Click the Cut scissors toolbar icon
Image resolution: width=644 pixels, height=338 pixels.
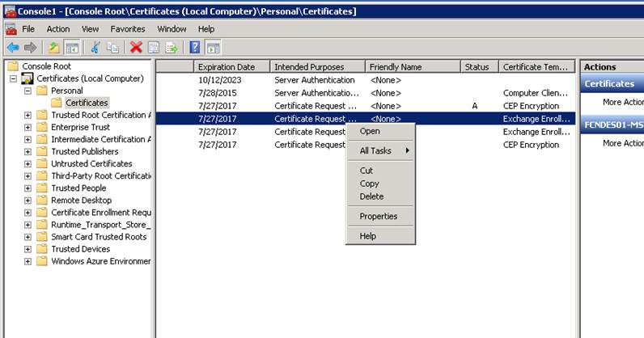tap(95, 48)
